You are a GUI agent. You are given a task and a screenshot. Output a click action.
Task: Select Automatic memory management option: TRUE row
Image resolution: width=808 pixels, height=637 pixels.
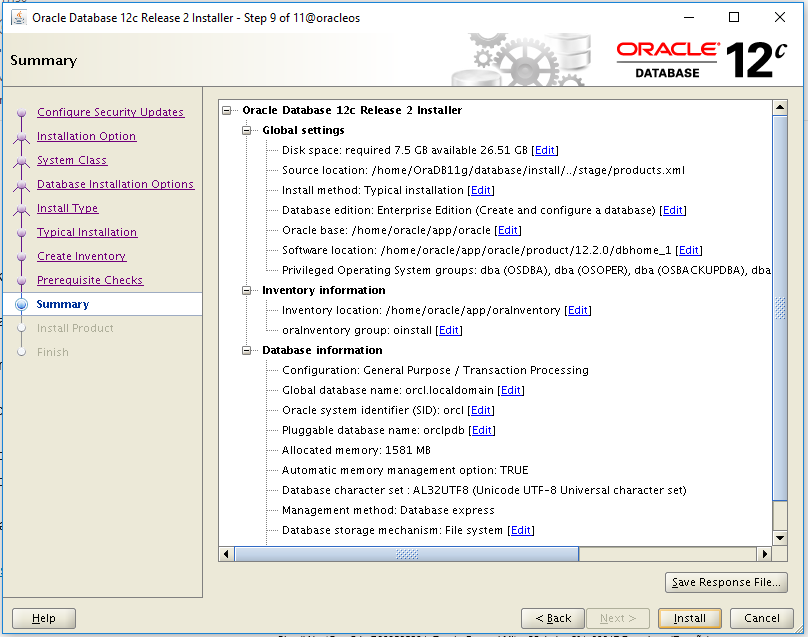pyautogui.click(x=405, y=470)
